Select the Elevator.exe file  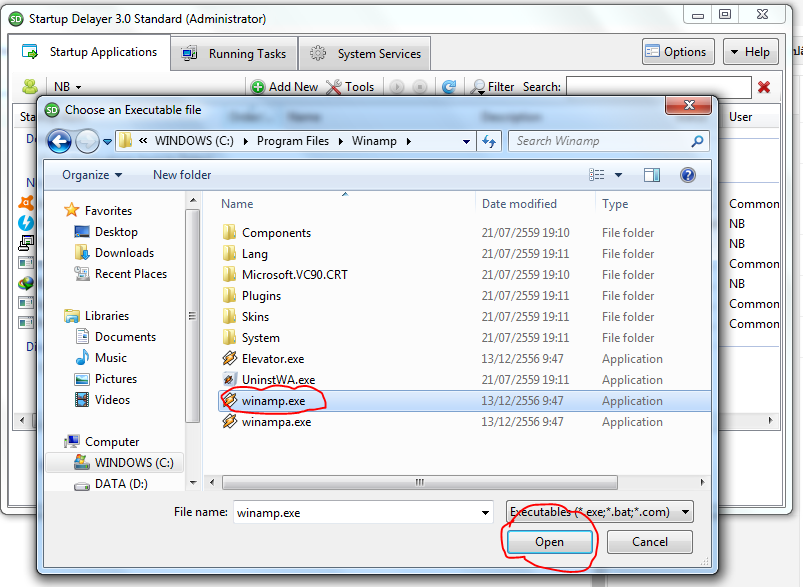(263, 359)
